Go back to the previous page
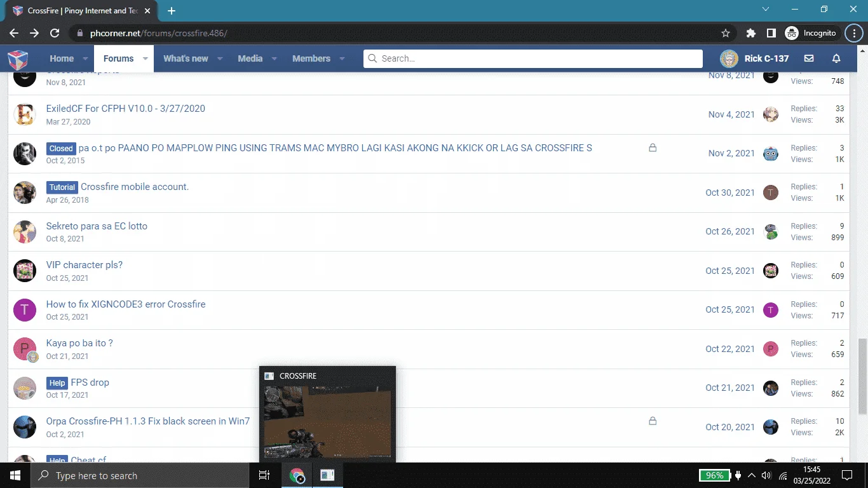The width and height of the screenshot is (868, 488). point(14,33)
